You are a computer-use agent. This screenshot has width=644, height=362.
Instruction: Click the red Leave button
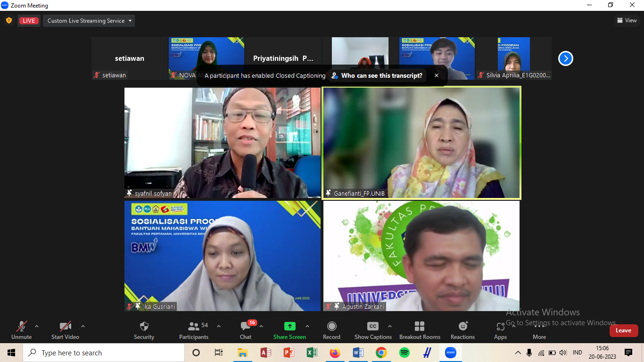point(623,330)
